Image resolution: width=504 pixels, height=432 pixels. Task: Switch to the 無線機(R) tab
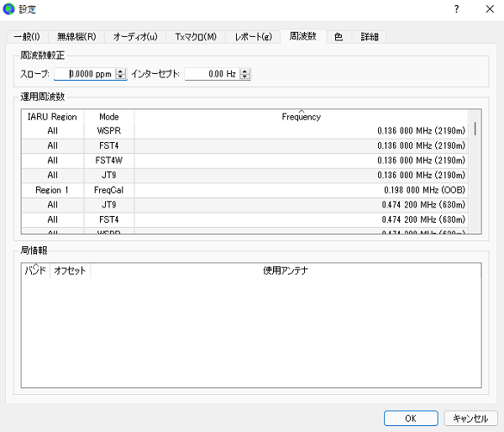coord(76,37)
